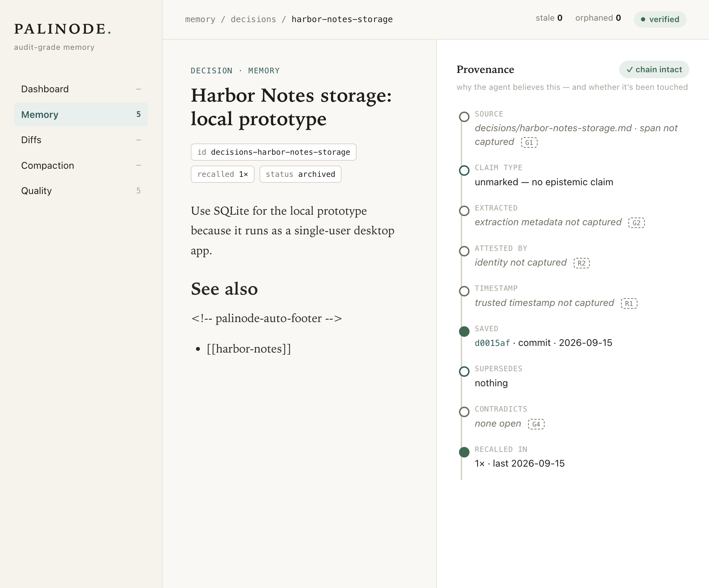Open the [[harbor-notes]] wiki link
This screenshot has height=588, width=709.
pos(249,349)
